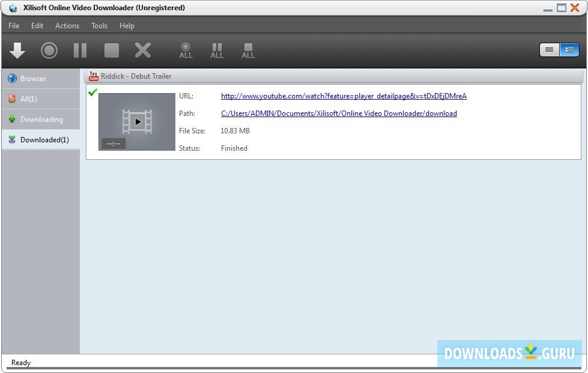
Task: Click the Pause icon in the toolbar
Action: tap(80, 50)
